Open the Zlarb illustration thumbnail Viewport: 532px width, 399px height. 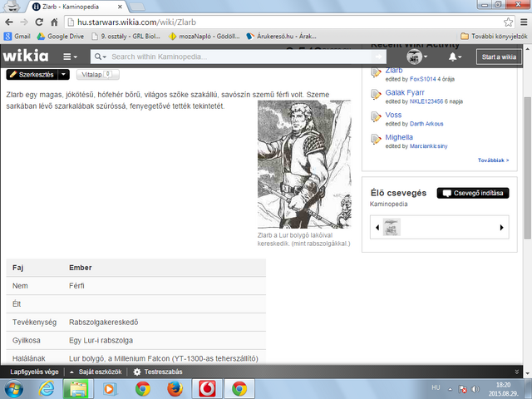(x=304, y=165)
